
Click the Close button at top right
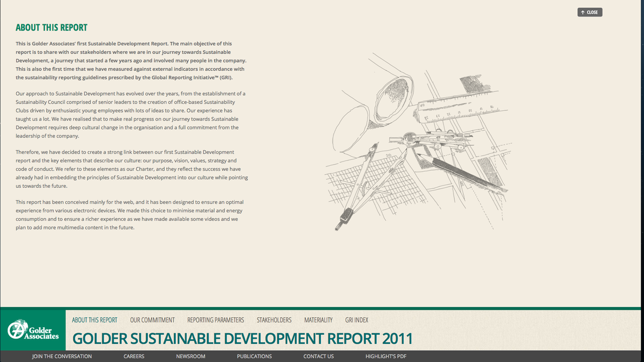[589, 12]
